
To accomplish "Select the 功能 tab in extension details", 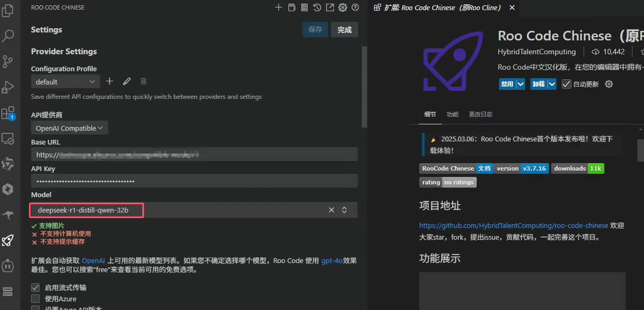I will click(x=453, y=114).
